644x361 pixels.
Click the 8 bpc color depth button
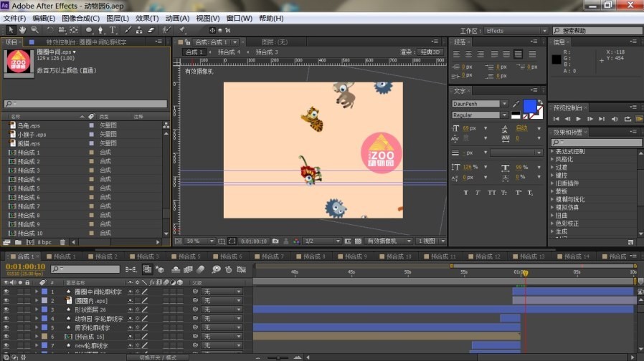click(x=43, y=242)
